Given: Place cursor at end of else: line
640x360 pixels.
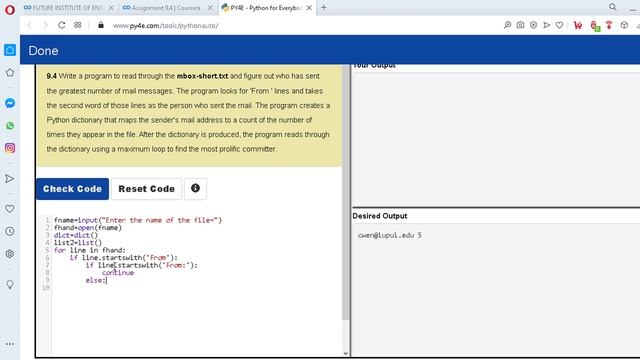Looking at the screenshot, I should 107,280.
